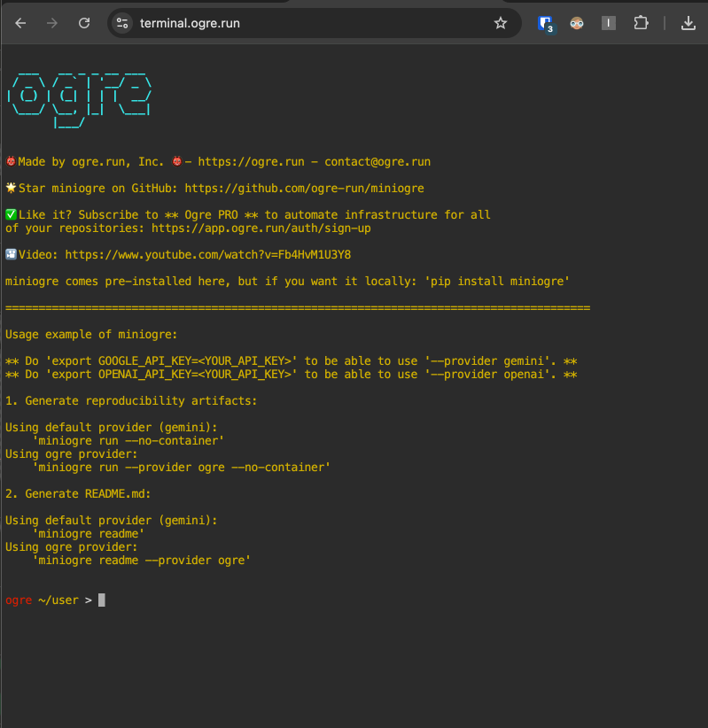Click the video camera emoji before 'Video:'
Screen dimensions: 708x728
tap(12, 254)
